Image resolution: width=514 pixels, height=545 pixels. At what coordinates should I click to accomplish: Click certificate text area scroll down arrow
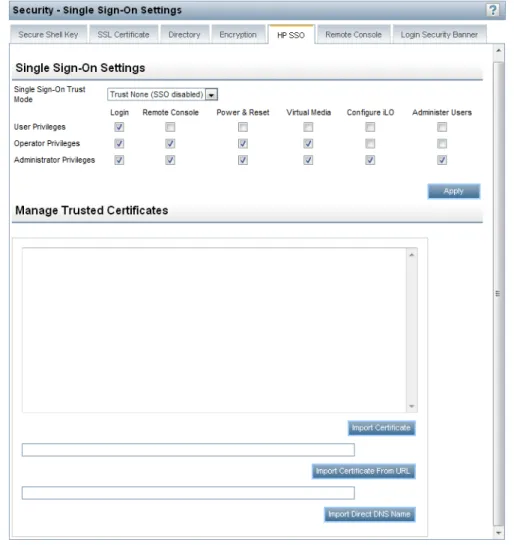tap(412, 406)
